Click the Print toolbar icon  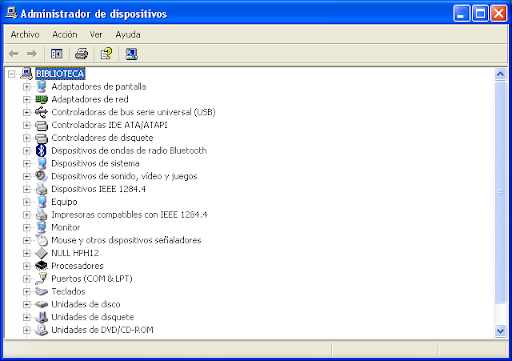tap(81, 54)
